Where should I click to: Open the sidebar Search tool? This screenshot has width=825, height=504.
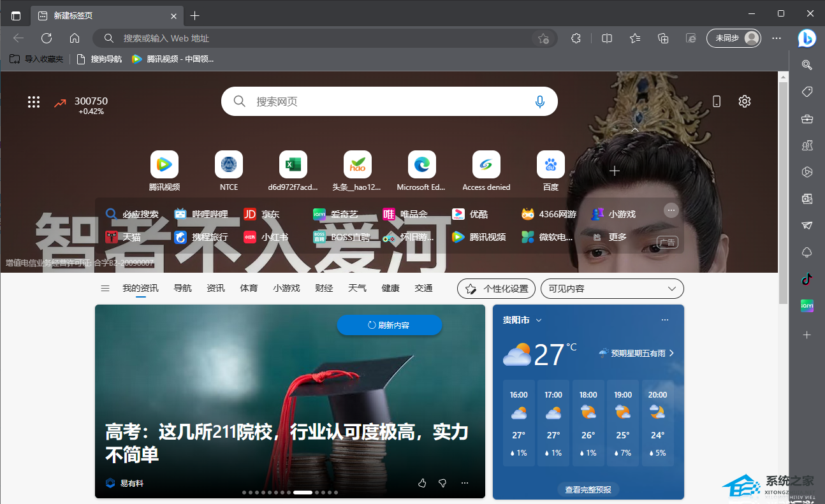807,64
